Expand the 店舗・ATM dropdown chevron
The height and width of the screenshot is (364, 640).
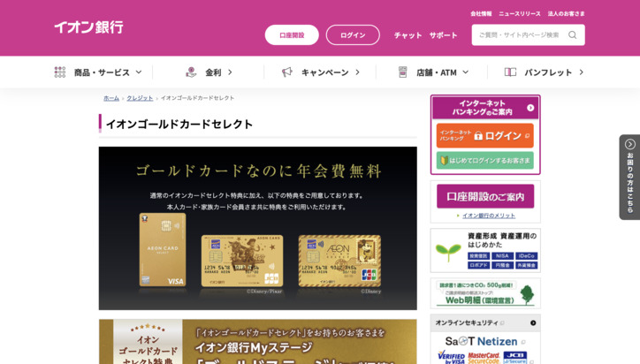click(466, 72)
